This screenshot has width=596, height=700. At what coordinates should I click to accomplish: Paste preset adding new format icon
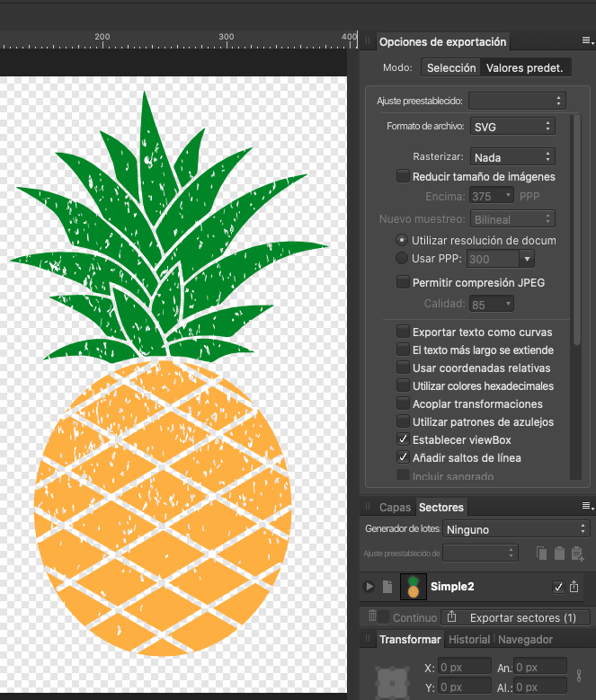pyautogui.click(x=577, y=554)
